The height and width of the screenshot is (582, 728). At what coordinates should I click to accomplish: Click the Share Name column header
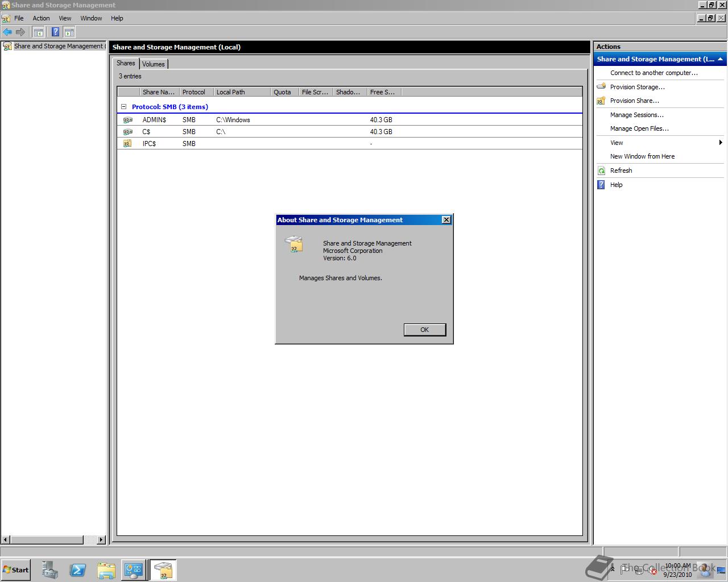pyautogui.click(x=159, y=92)
